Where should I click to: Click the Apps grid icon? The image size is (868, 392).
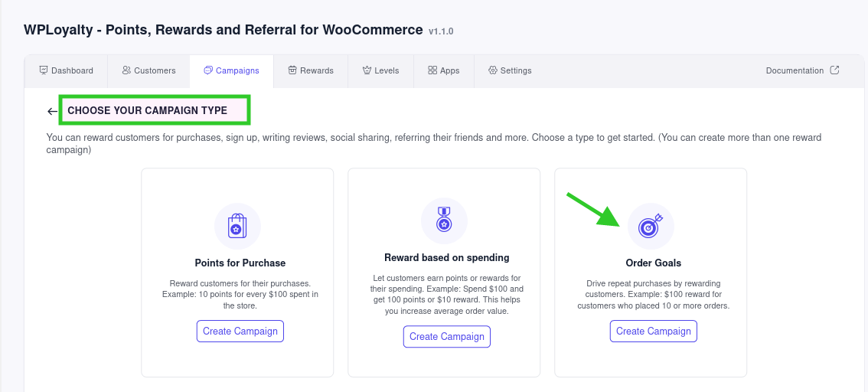click(432, 70)
